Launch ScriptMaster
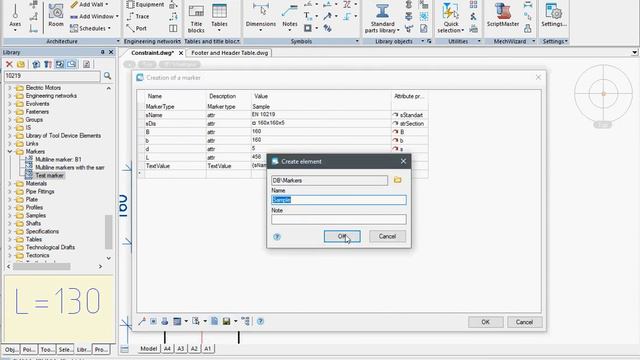 coord(503,16)
